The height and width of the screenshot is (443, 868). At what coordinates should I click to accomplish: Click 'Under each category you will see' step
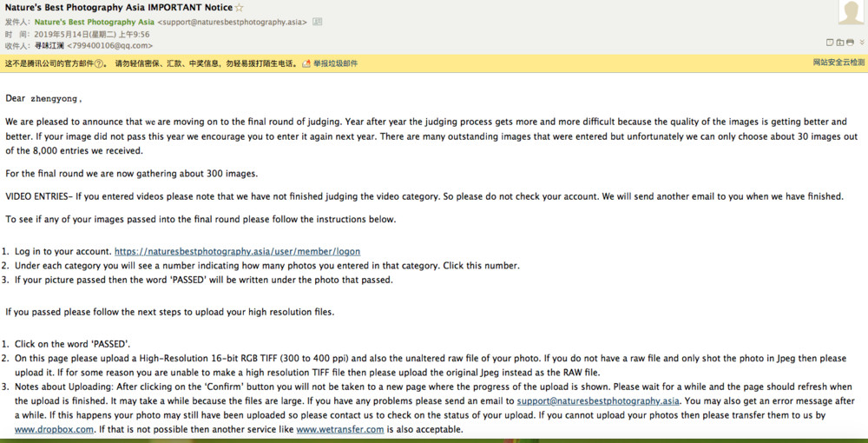[266, 265]
